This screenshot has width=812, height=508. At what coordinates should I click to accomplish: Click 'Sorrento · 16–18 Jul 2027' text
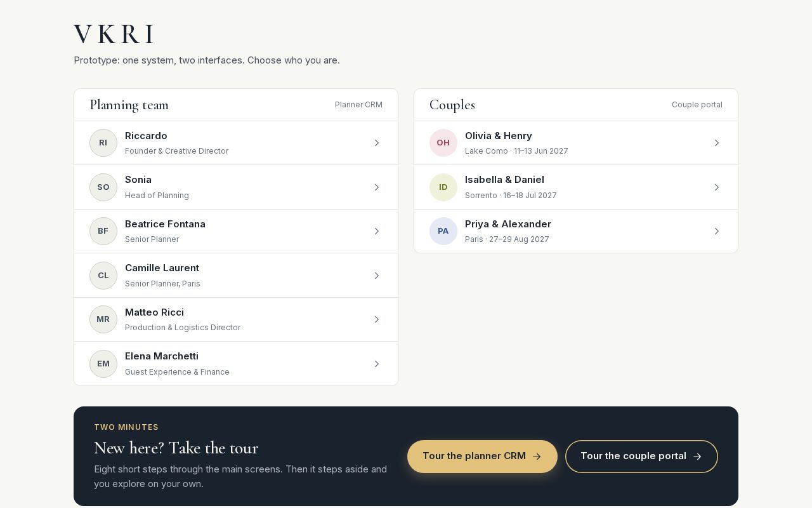coord(511,196)
